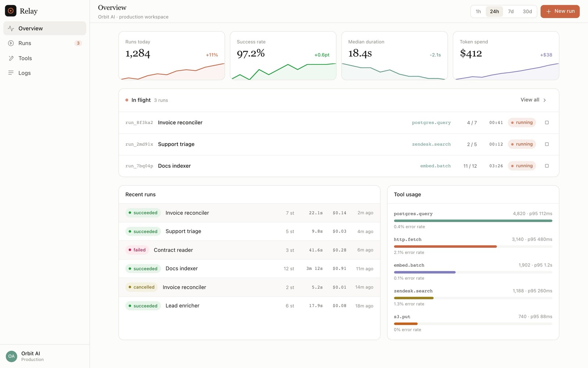This screenshot has width=588, height=368.
Task: Expand the failed Contract reader run row
Action: 249,250
